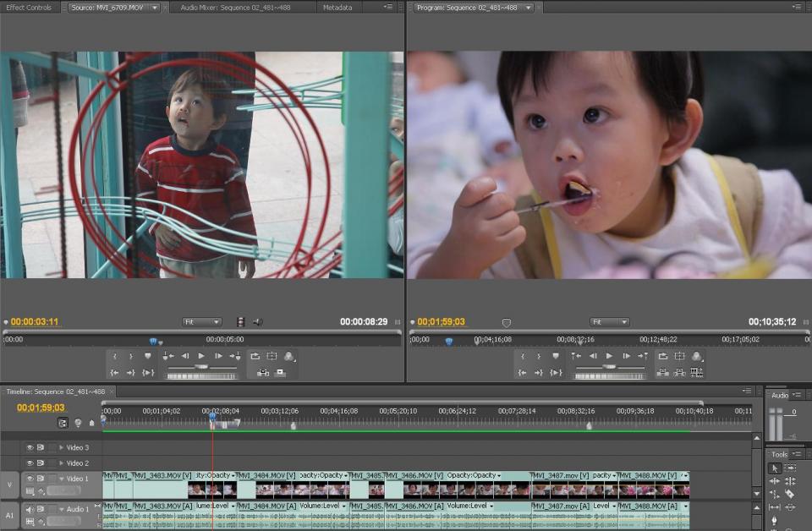
Task: Collapse the Video 1 track
Action: (x=62, y=479)
